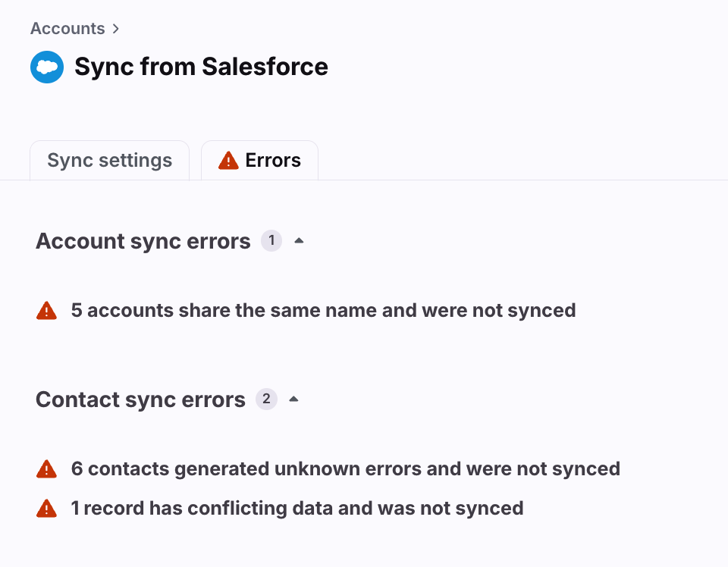
Task: Open the 1 record conflicting data error
Action: [297, 509]
